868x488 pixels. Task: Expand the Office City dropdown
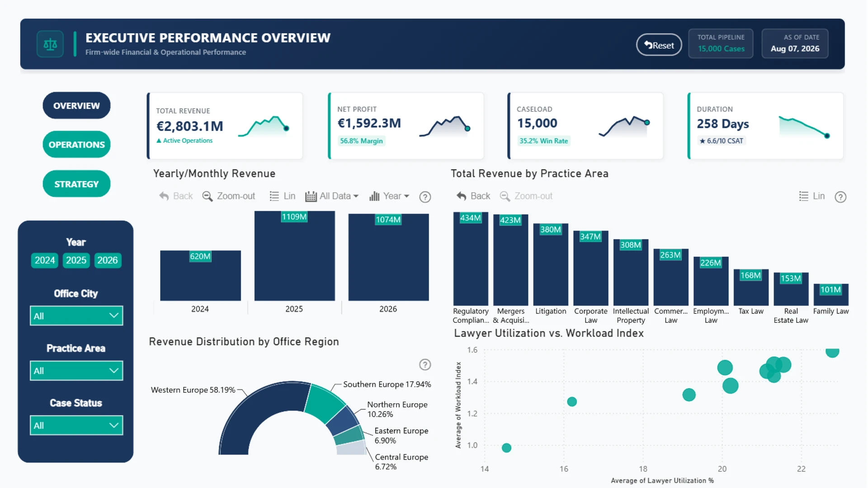tap(76, 316)
